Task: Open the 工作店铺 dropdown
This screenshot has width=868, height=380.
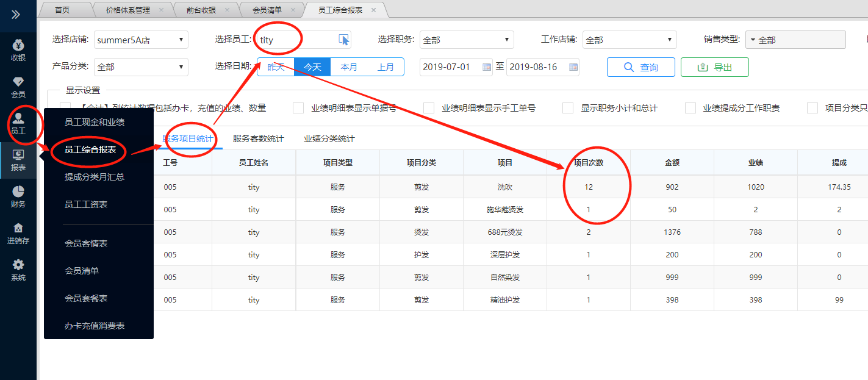Action: [x=629, y=40]
